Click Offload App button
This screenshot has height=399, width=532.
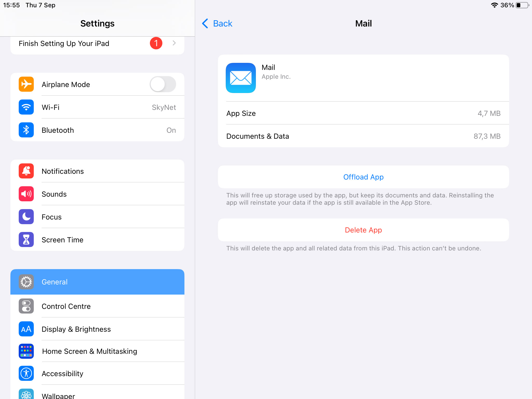point(363,176)
